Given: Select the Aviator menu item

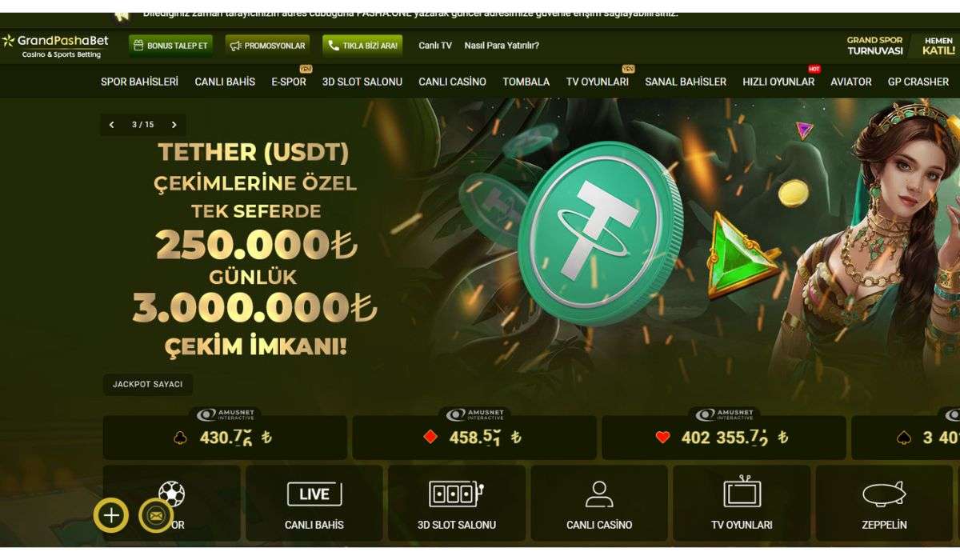Looking at the screenshot, I should (x=851, y=82).
